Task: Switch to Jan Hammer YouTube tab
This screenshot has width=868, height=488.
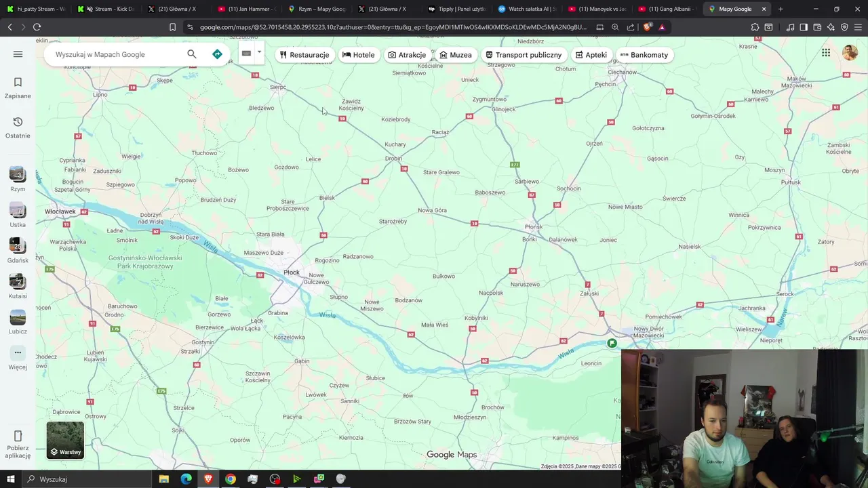Action: (x=248, y=9)
